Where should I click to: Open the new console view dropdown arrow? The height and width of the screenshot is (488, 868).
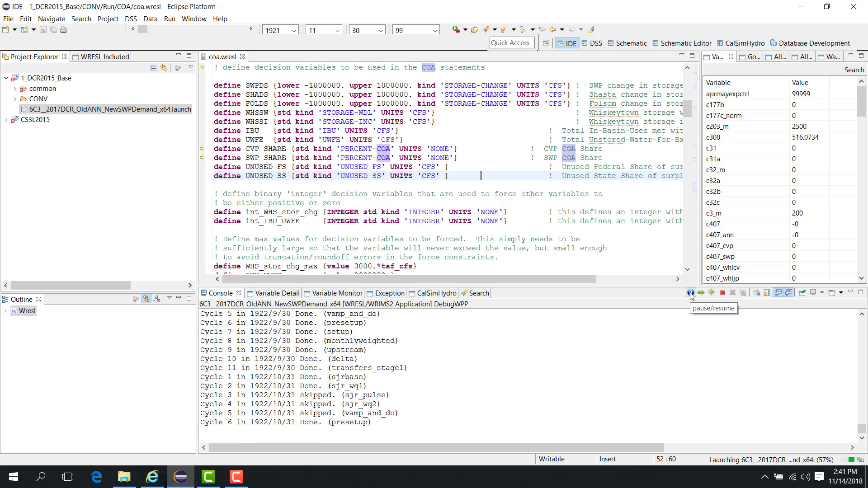[x=841, y=293]
